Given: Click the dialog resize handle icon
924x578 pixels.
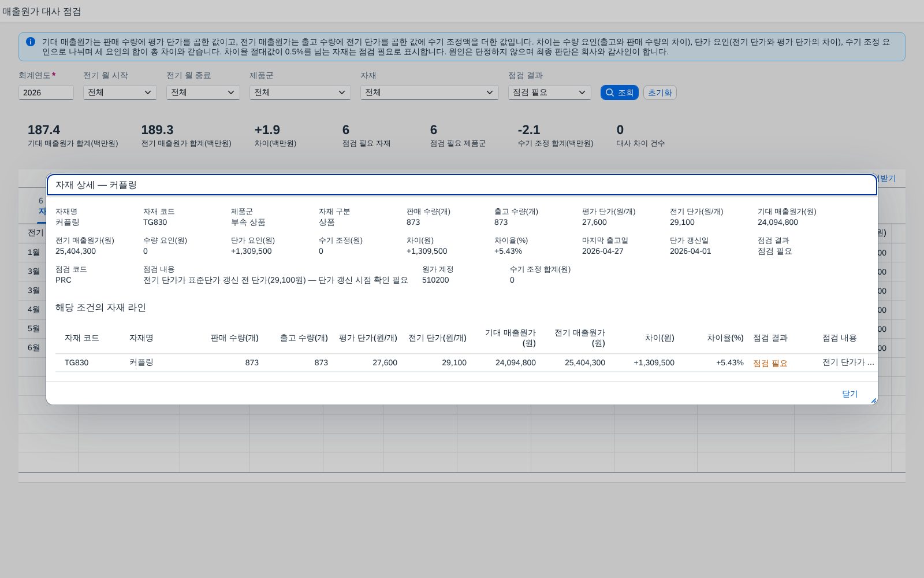Looking at the screenshot, I should [873, 400].
